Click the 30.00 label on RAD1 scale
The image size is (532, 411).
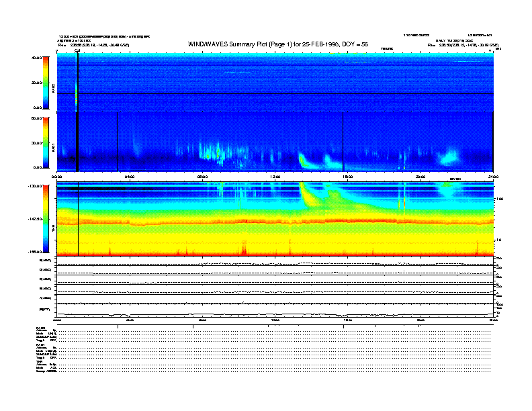click(36, 143)
